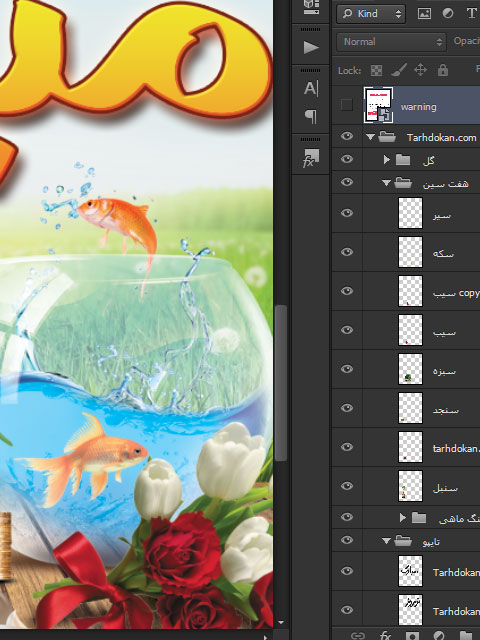Filter layers by type layers T icon
Image resolution: width=480 pixels, height=640 pixels.
tap(471, 13)
